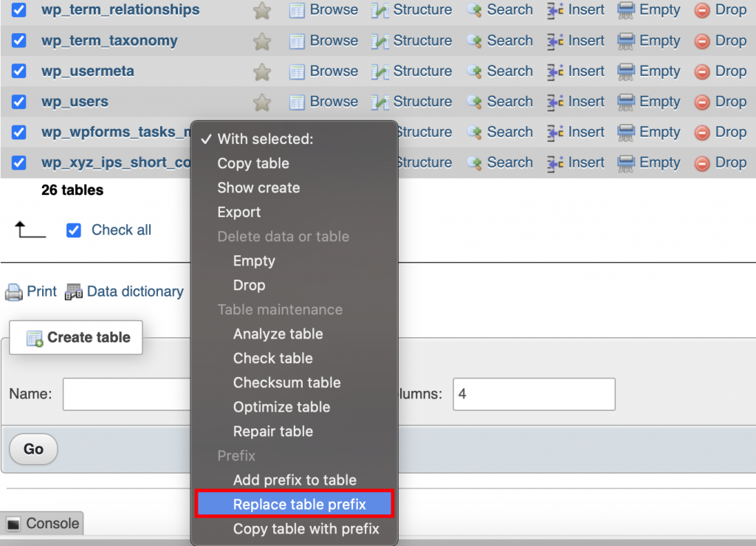Click the Print icon
This screenshot has height=546, width=756.
[30, 291]
